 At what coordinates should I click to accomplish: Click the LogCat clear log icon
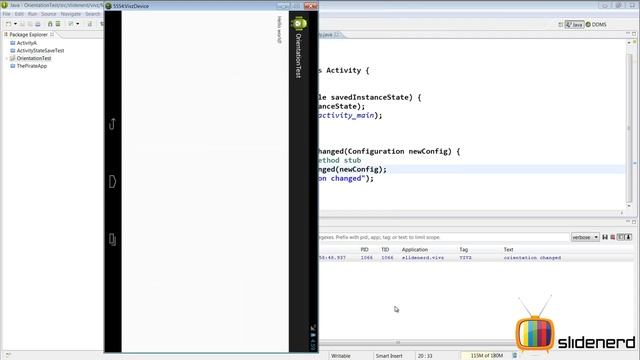click(613, 237)
